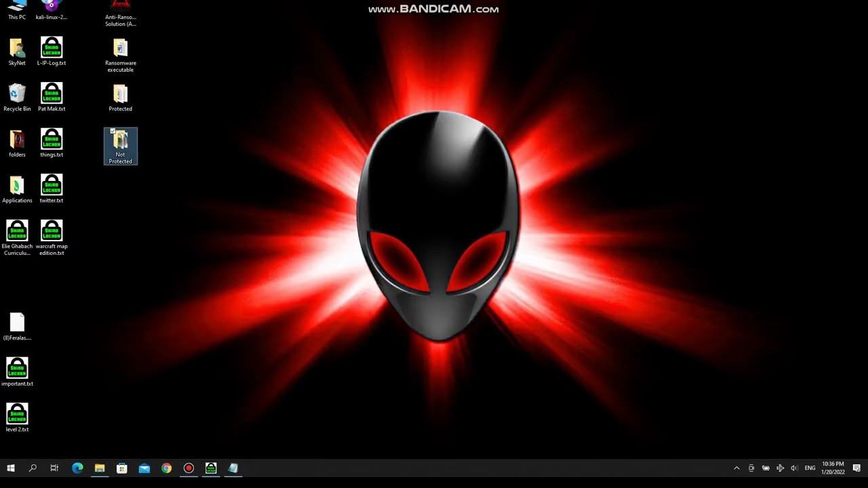The width and height of the screenshot is (868, 488).
Task: Open taskbar Search
Action: 33,468
